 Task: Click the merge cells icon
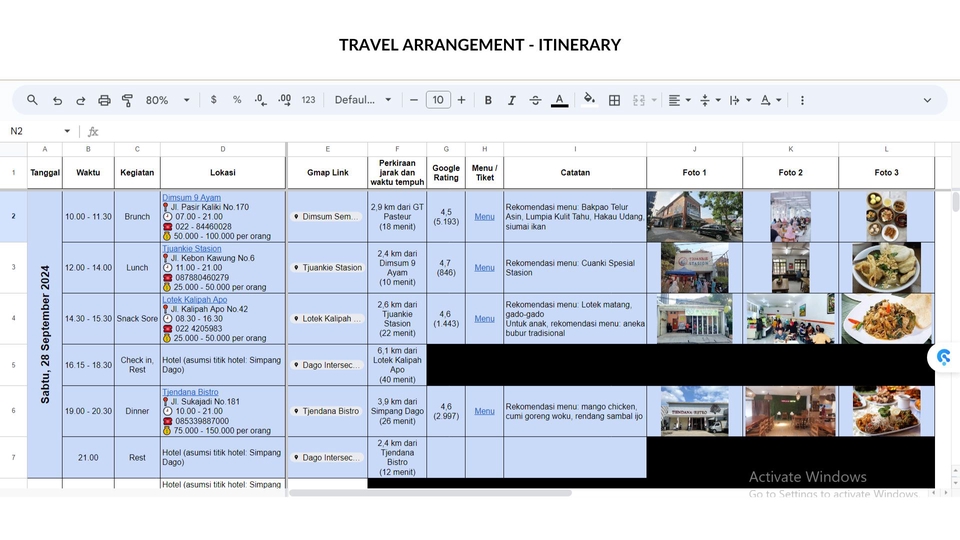pyautogui.click(x=639, y=100)
